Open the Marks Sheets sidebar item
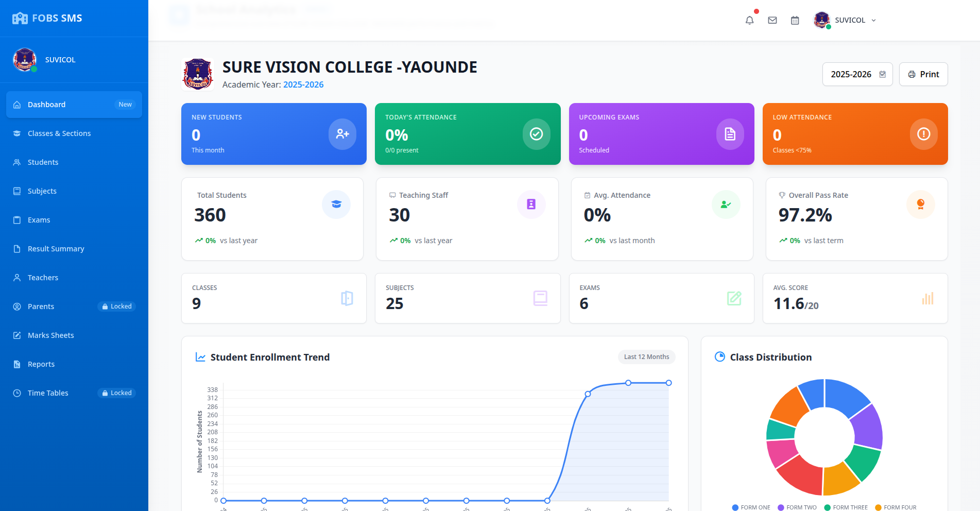This screenshot has width=980, height=511. (50, 335)
